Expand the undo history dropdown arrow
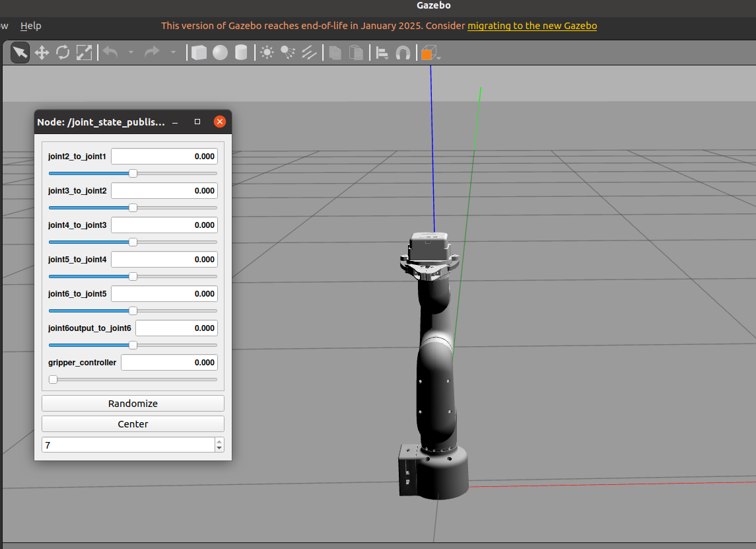This screenshot has width=756, height=549. pos(130,53)
